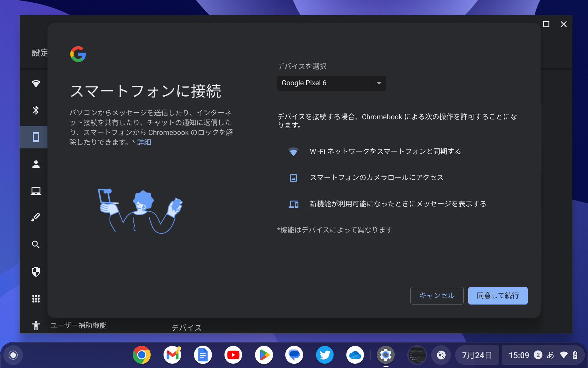This screenshot has width=588, height=368.
Task: Open the accounts section via person icon
Action: click(36, 164)
